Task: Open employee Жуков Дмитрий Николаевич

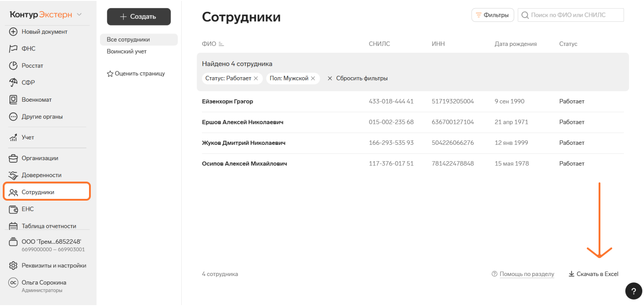Action: point(243,143)
